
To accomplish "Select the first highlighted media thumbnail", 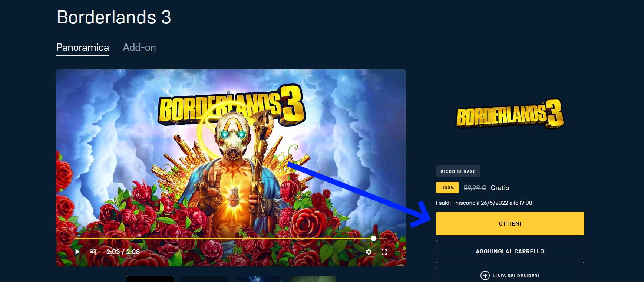I will (x=150, y=279).
